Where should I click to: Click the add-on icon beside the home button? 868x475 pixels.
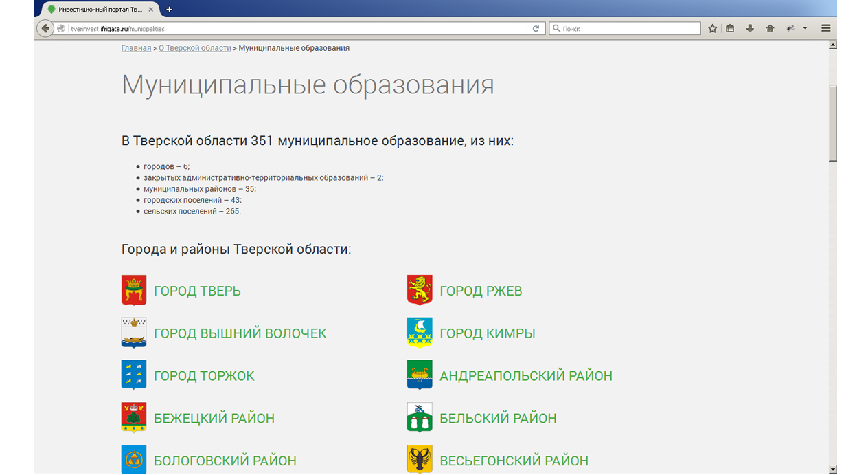pyautogui.click(x=790, y=29)
